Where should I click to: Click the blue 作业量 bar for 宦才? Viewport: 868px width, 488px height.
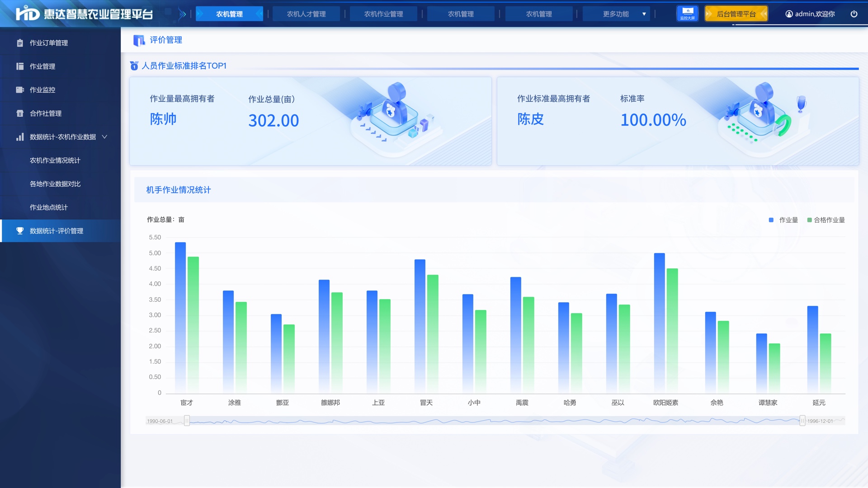[180, 317]
